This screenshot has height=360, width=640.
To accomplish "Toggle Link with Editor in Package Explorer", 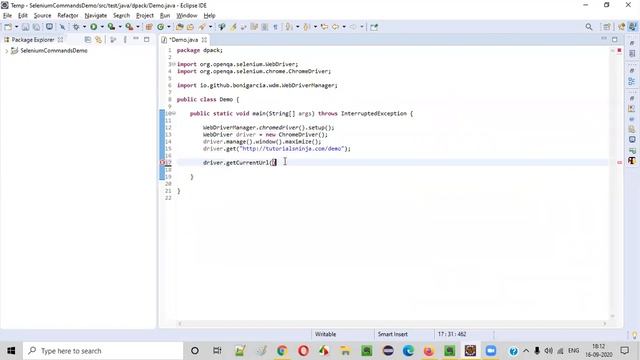I will (x=98, y=40).
